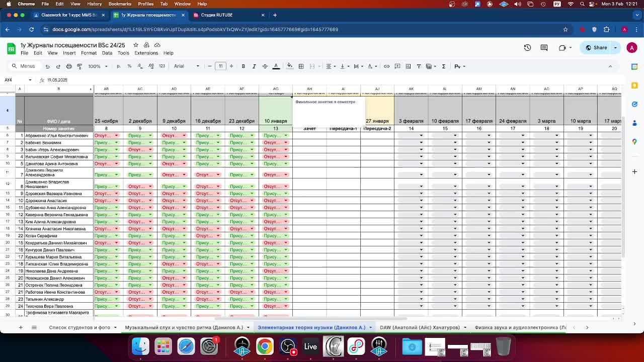Open horizontal align dropdown
Screen dimensions: 644x362
pyautogui.click(x=330, y=66)
